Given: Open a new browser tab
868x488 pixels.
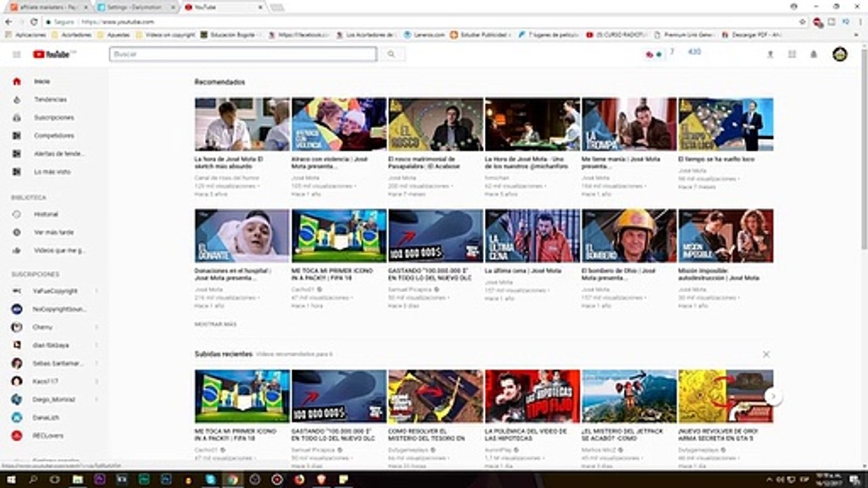Looking at the screenshot, I should 277,7.
